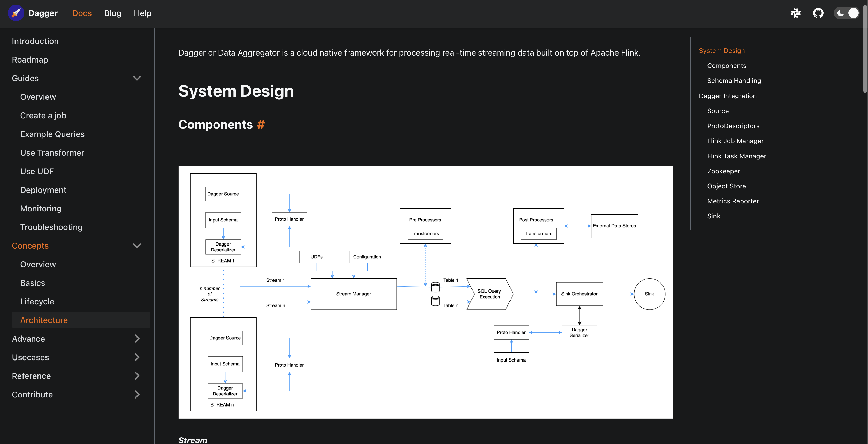868x444 pixels.
Task: Click the Dagger rocket logo icon
Action: click(x=16, y=13)
